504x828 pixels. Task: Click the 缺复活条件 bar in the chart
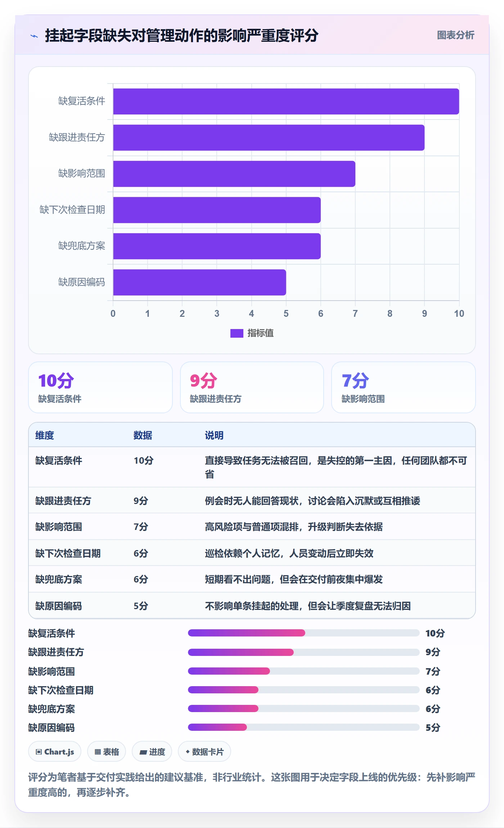tap(286, 102)
